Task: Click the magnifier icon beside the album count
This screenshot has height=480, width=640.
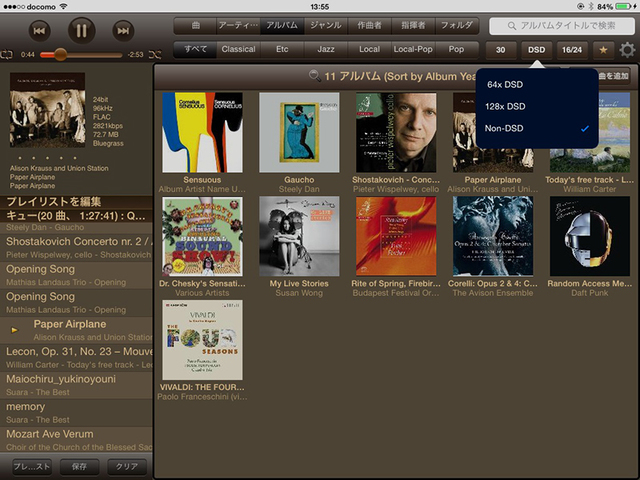Action: [x=315, y=75]
